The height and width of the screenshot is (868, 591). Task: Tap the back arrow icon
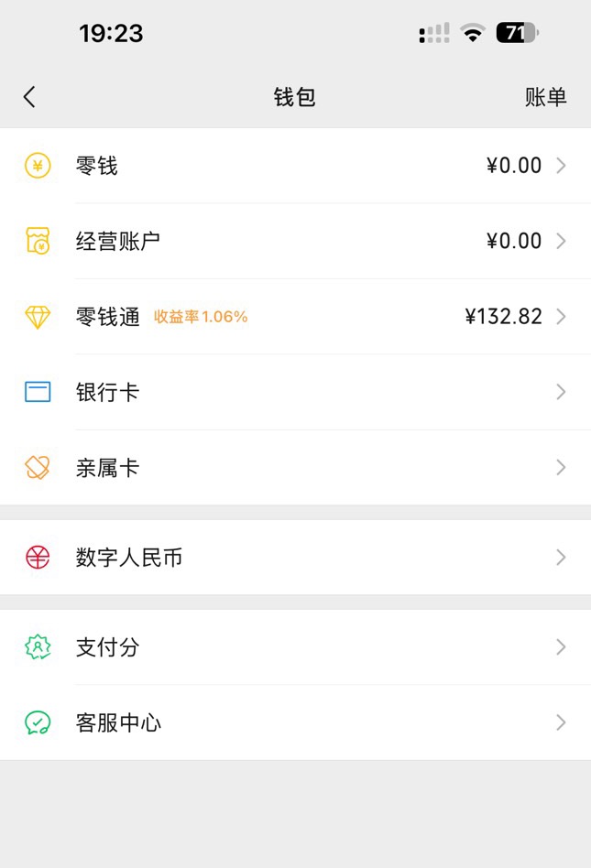(x=29, y=97)
